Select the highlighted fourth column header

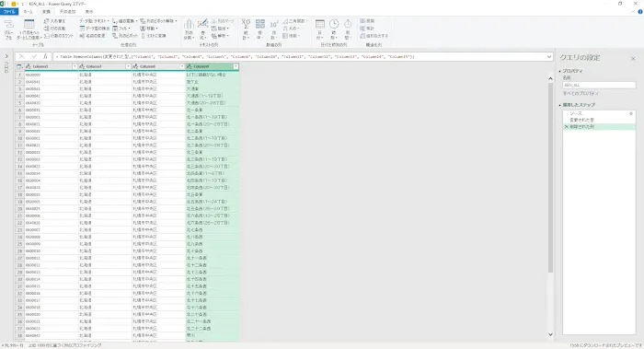(213, 66)
